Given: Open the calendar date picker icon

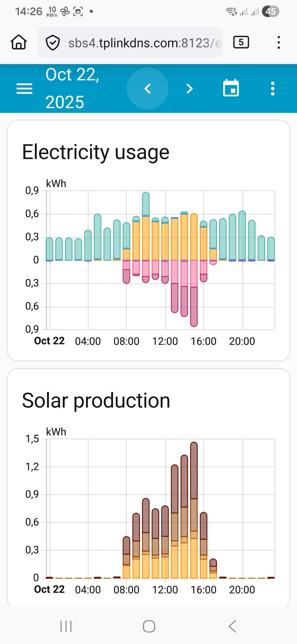Looking at the screenshot, I should (x=231, y=88).
